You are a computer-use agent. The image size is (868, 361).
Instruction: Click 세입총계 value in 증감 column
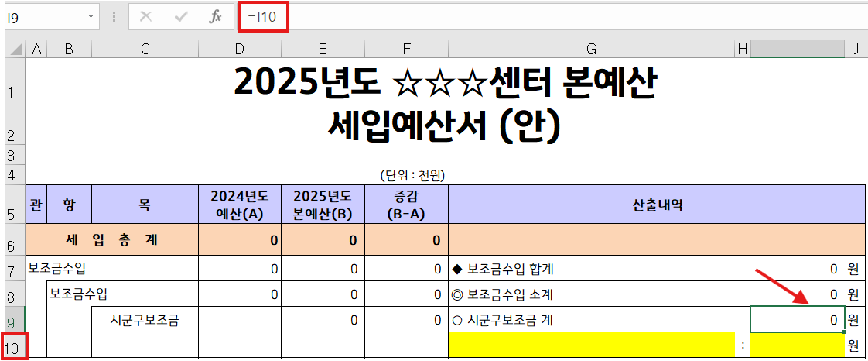coord(406,240)
